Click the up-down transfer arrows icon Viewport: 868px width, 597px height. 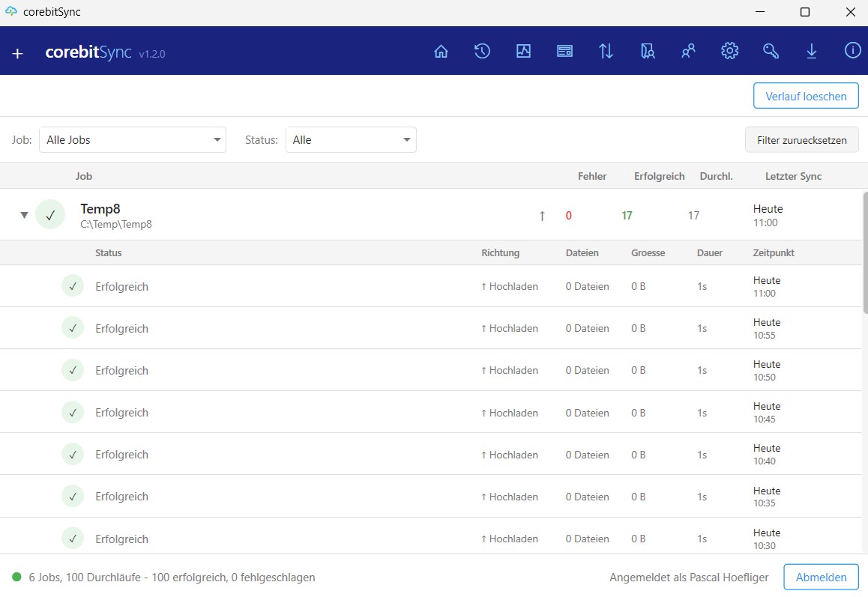click(606, 51)
